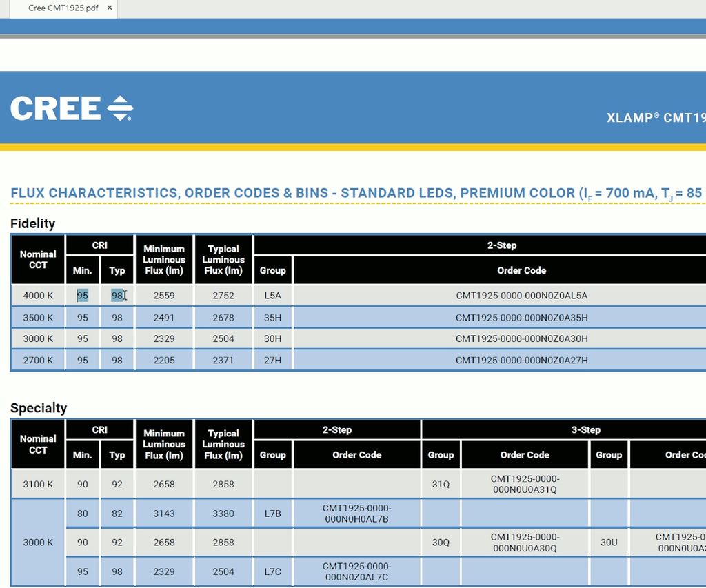Image resolution: width=706 pixels, height=588 pixels.
Task: Click the 4000 K nominal CCT cell
Action: click(38, 296)
